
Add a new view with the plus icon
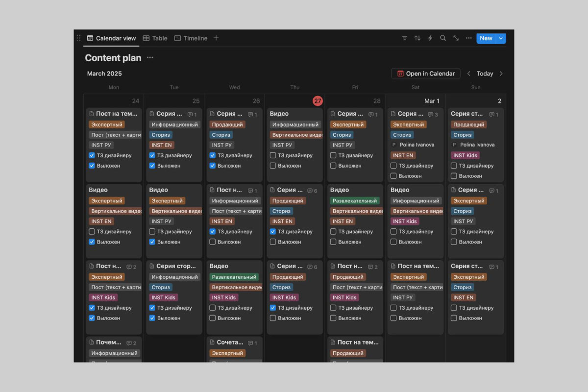pos(216,38)
